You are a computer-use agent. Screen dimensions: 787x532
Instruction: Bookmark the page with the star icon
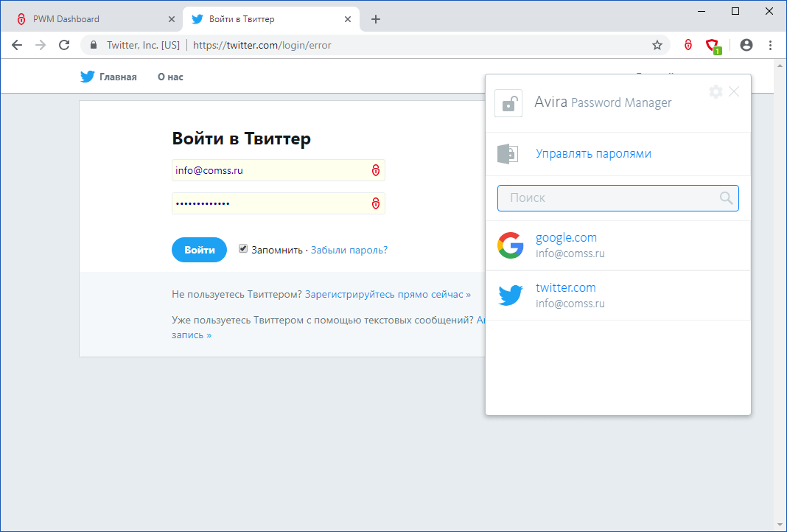pos(657,45)
